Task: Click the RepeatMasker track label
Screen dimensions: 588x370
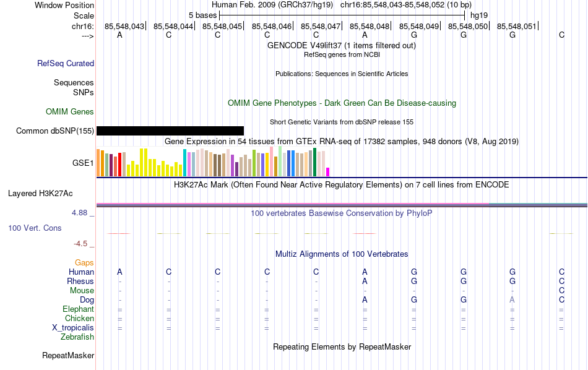Action: pyautogui.click(x=68, y=355)
